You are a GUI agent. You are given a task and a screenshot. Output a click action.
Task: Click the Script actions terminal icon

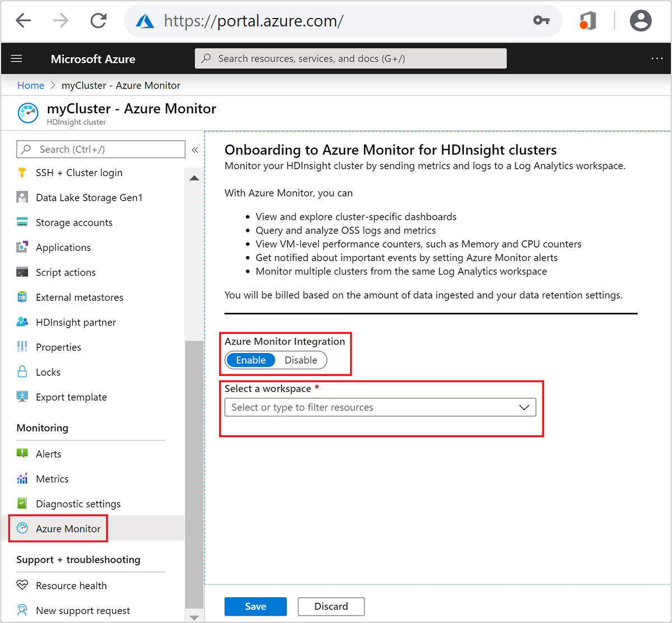[22, 272]
